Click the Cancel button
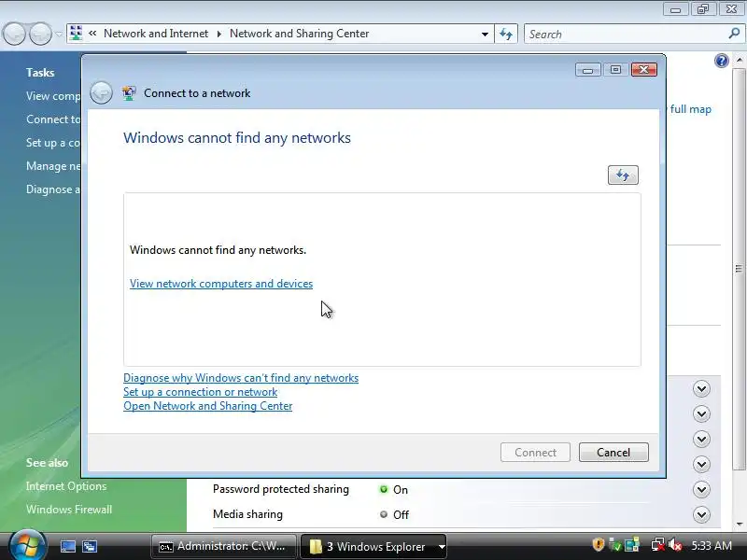The image size is (747, 560). coord(613,453)
